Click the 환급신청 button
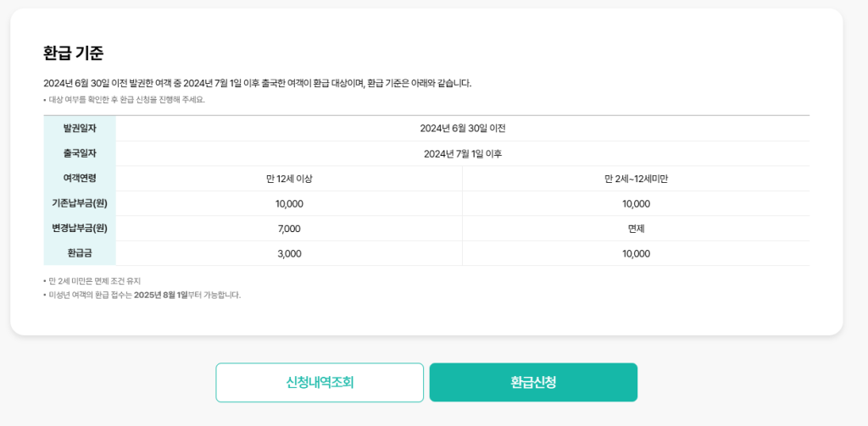868x426 pixels. click(533, 382)
